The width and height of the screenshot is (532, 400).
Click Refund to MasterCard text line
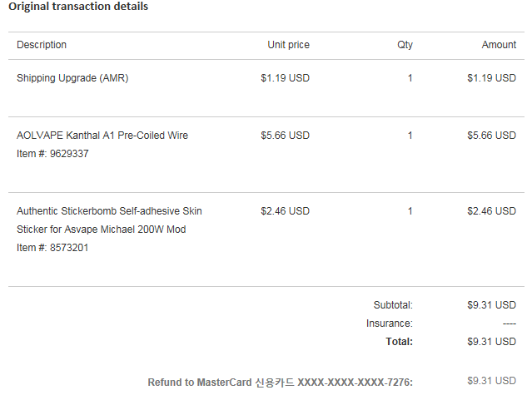tap(280, 383)
